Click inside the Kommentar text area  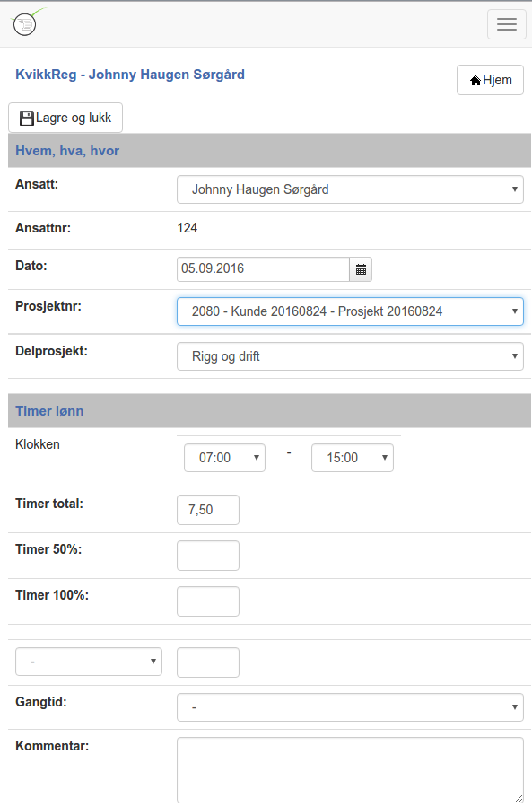click(350, 770)
